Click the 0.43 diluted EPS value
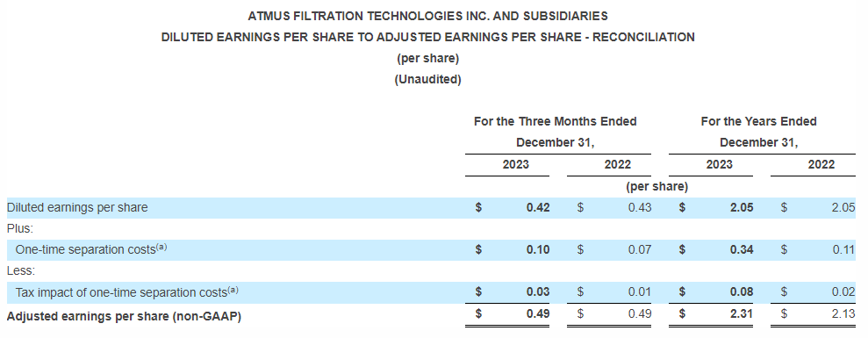Viewport: 868px width, 338px height. pyautogui.click(x=640, y=208)
